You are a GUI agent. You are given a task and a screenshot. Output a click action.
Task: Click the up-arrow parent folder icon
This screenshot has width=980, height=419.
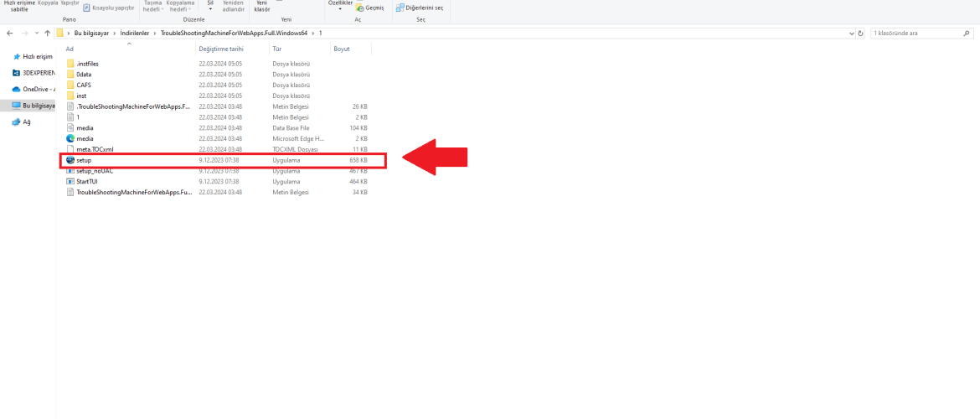click(47, 34)
